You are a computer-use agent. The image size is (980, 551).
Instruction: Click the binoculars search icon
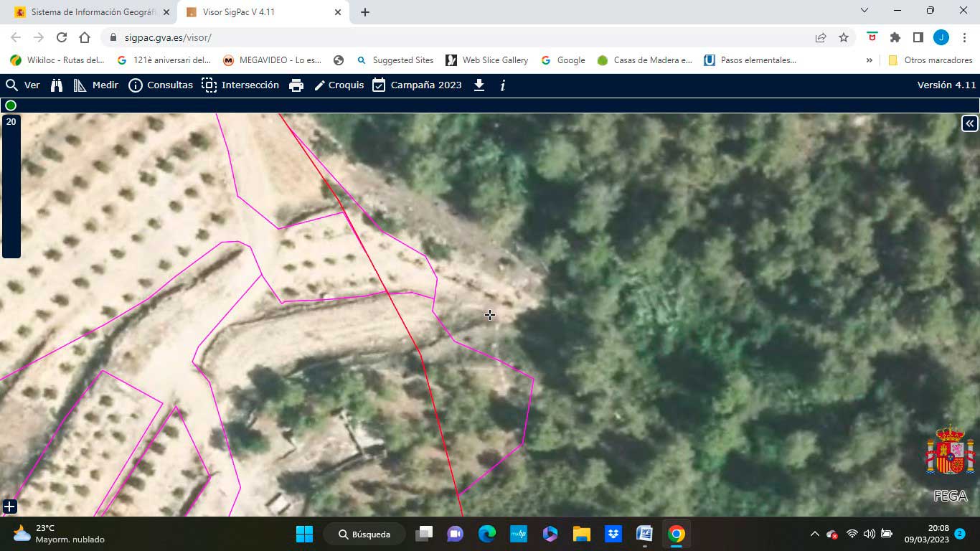pos(57,85)
